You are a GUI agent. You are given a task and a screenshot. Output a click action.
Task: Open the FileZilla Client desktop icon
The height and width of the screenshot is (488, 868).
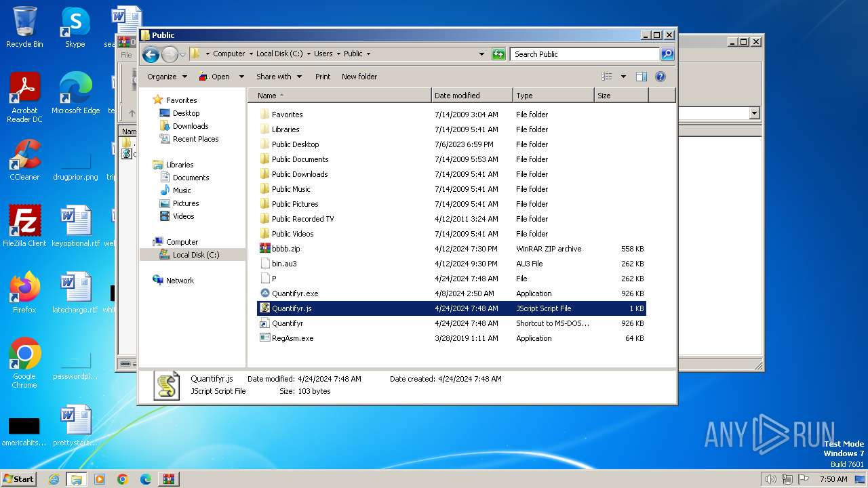24,226
